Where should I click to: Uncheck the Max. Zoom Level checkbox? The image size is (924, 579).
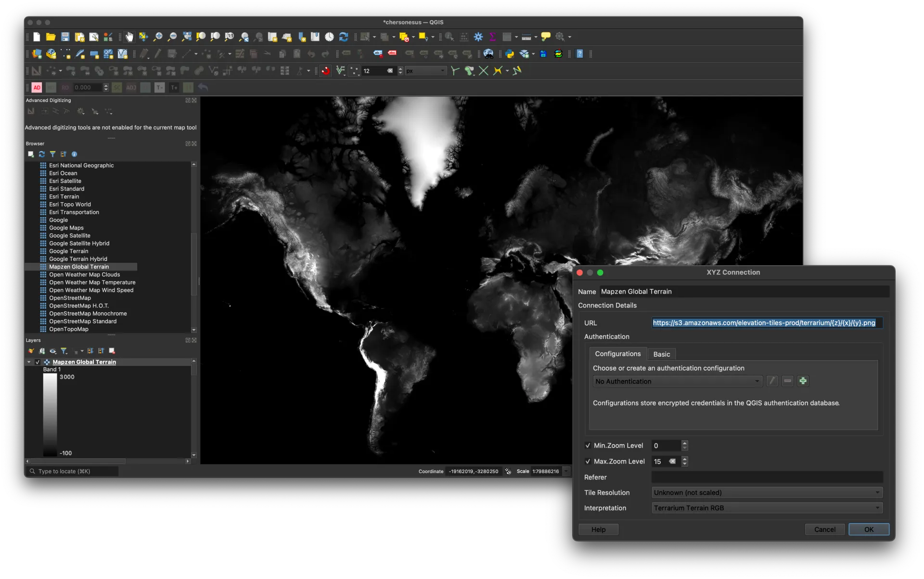click(x=588, y=462)
